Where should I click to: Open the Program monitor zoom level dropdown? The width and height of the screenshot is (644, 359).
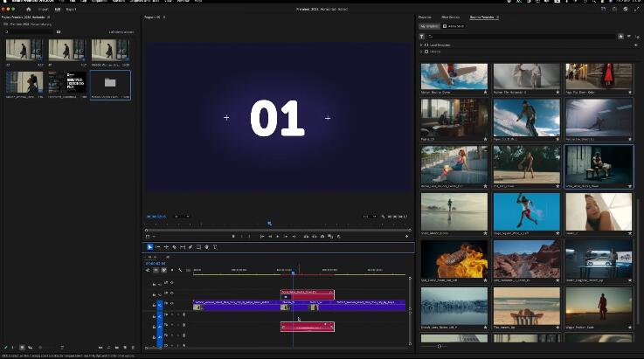coord(182,217)
